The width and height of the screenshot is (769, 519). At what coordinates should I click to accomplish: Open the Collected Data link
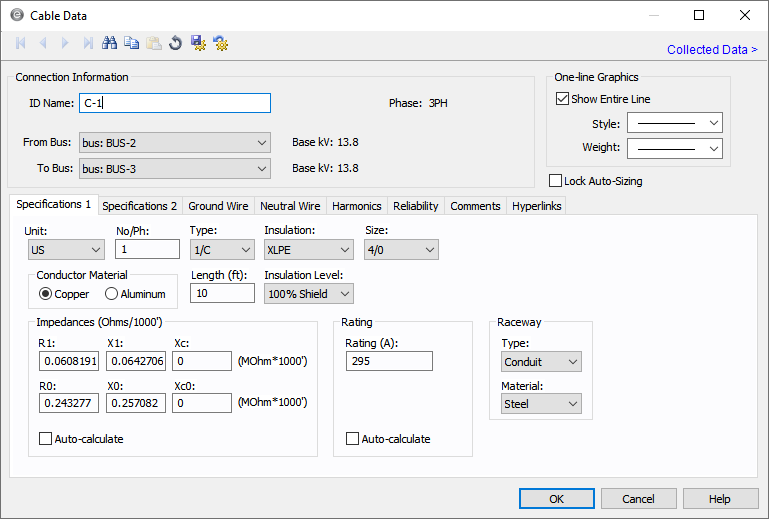(711, 49)
